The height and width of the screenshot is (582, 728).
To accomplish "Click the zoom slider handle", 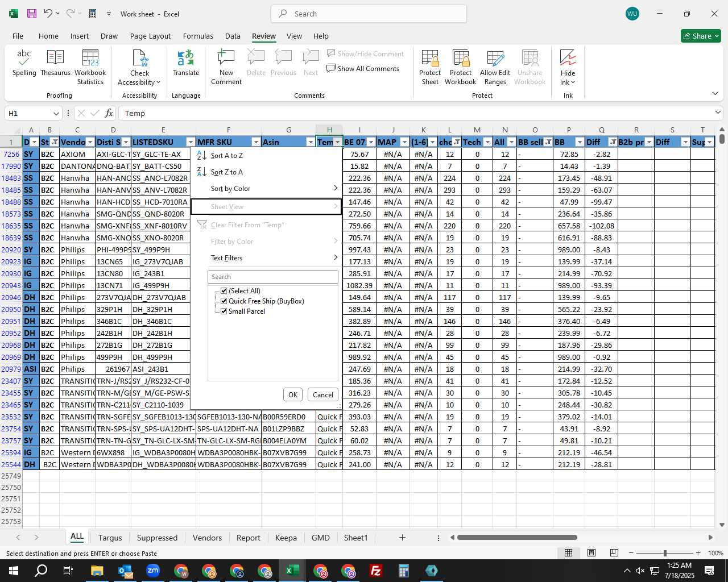I will [x=665, y=553].
